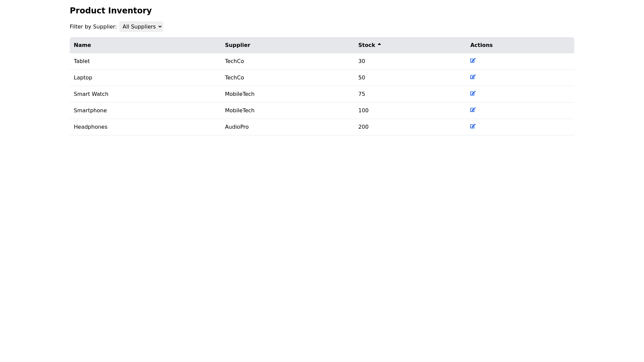Viewport: 644px width, 362px height.
Task: Sort the table by Name column
Action: pos(82,45)
